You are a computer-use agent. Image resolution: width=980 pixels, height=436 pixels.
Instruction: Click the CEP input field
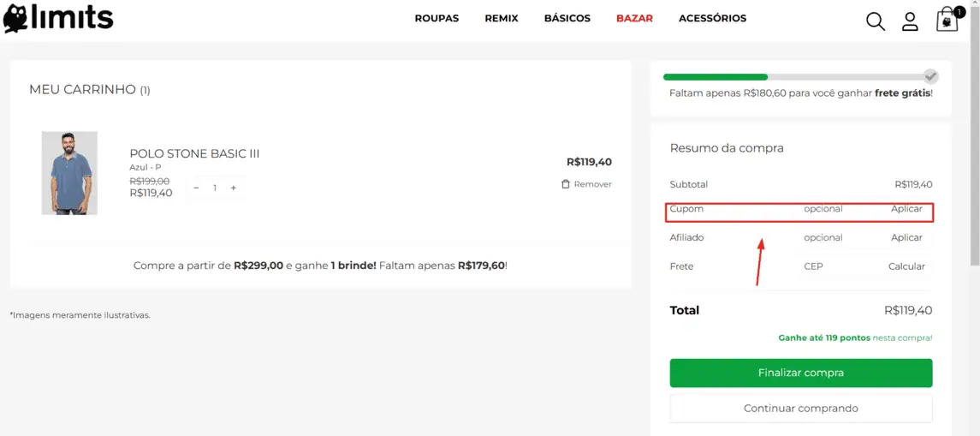[x=814, y=266]
